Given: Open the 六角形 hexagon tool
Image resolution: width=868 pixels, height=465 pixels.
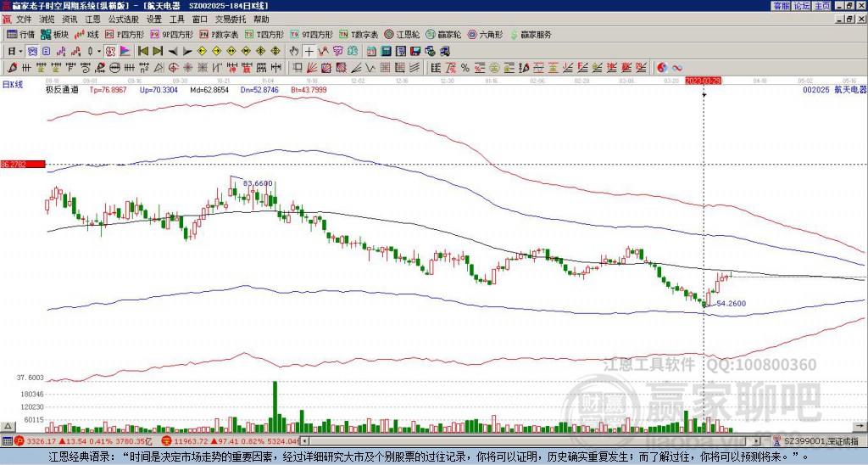Looking at the screenshot, I should [x=485, y=34].
